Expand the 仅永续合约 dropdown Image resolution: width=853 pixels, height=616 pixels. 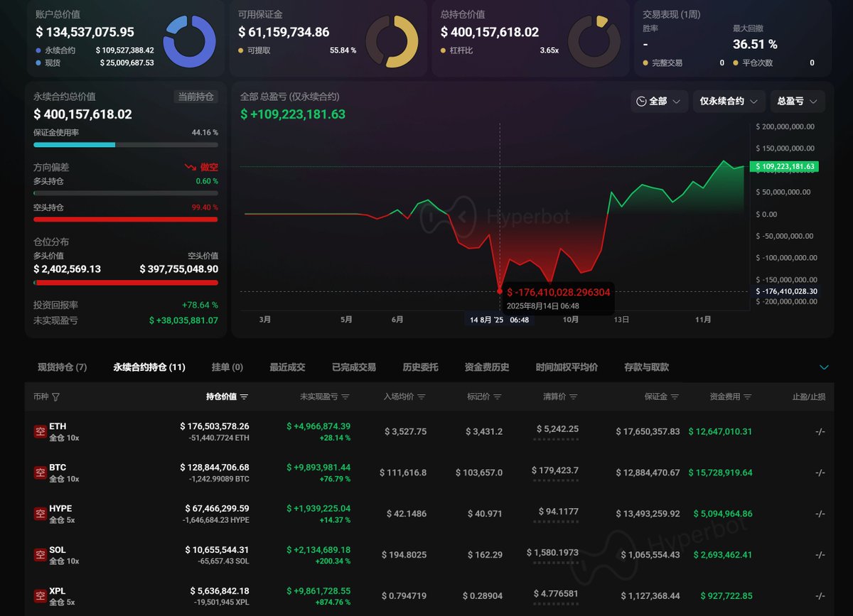pos(729,102)
